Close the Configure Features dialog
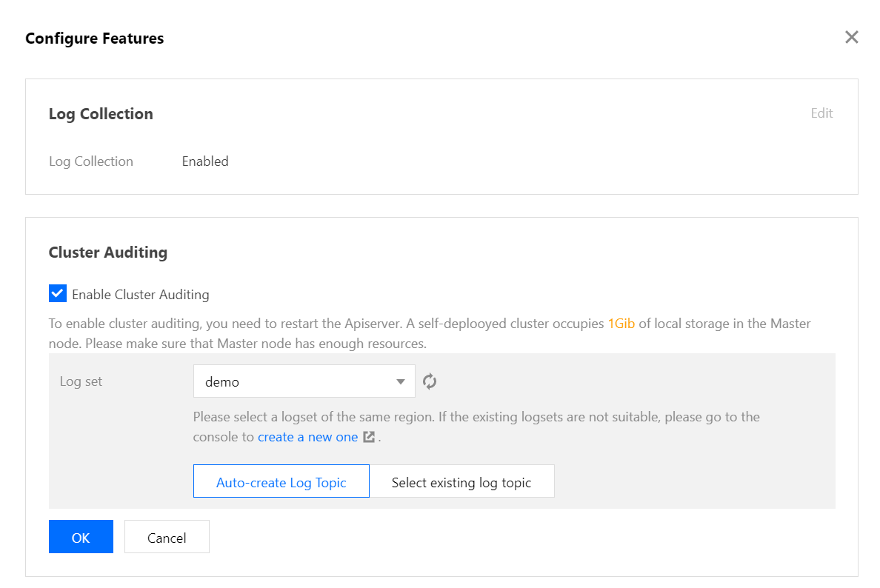 point(851,38)
